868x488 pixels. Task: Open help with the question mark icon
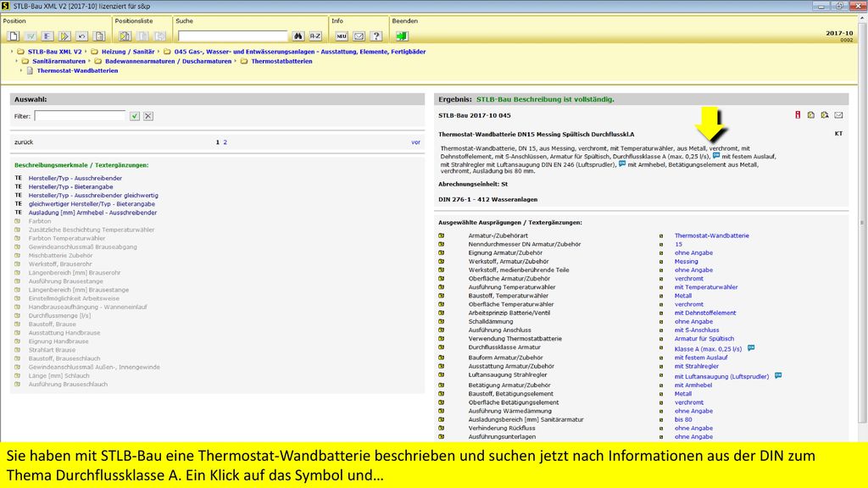pos(376,36)
